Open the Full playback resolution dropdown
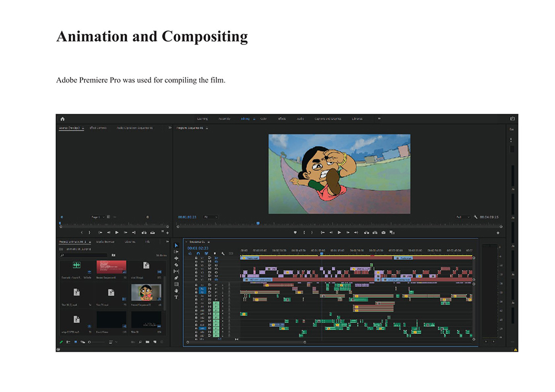 pos(463,217)
